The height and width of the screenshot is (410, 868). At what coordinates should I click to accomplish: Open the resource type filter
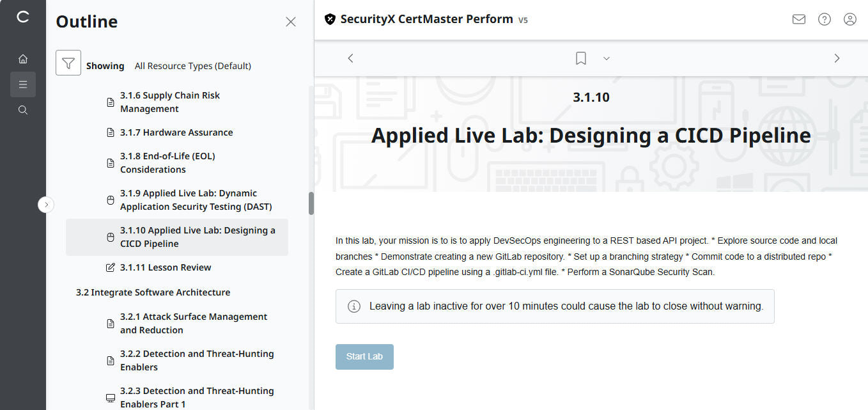[x=68, y=63]
